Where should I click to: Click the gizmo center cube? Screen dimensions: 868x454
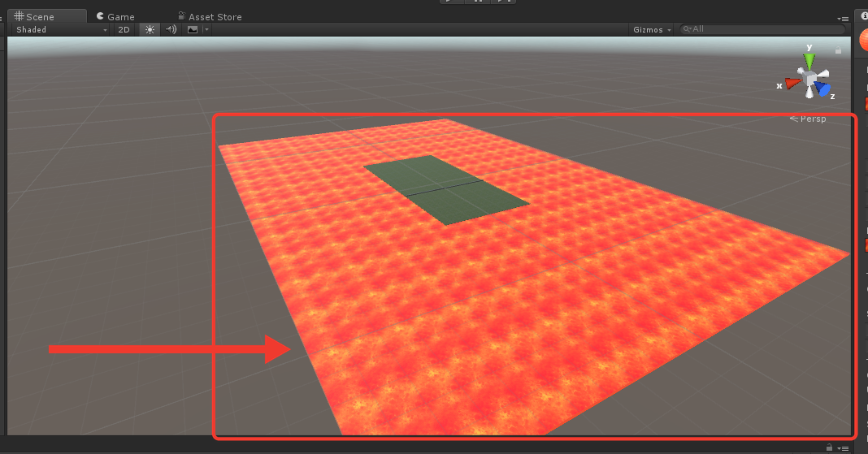click(x=811, y=80)
